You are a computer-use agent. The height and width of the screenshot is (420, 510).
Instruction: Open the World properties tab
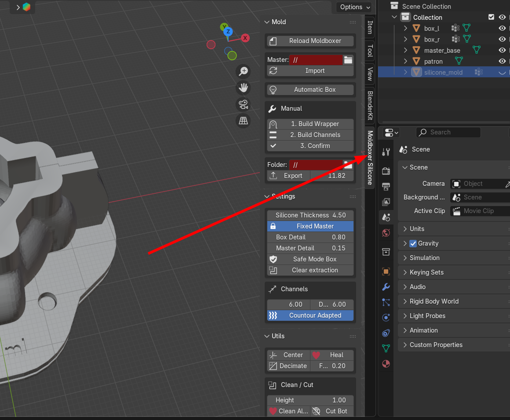pyautogui.click(x=386, y=232)
